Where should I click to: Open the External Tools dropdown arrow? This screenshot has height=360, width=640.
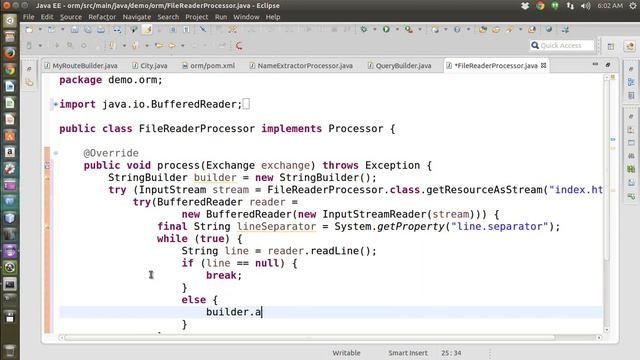click(x=420, y=29)
